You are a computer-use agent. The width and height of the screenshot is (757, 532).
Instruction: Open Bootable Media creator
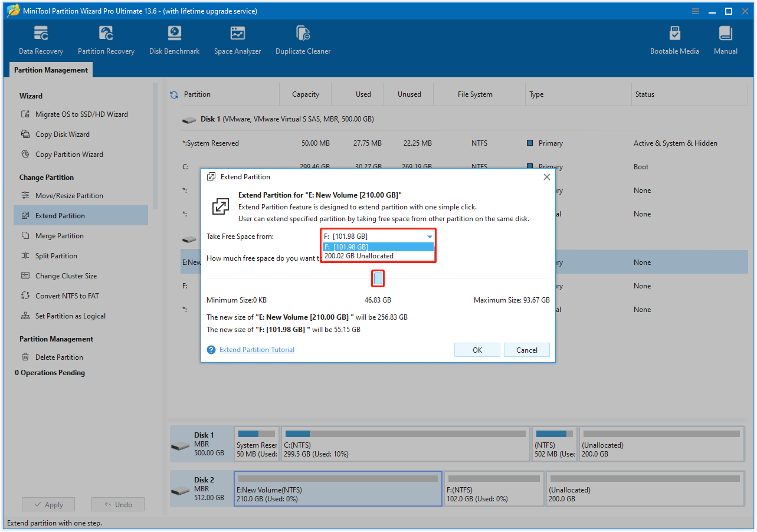click(x=674, y=40)
